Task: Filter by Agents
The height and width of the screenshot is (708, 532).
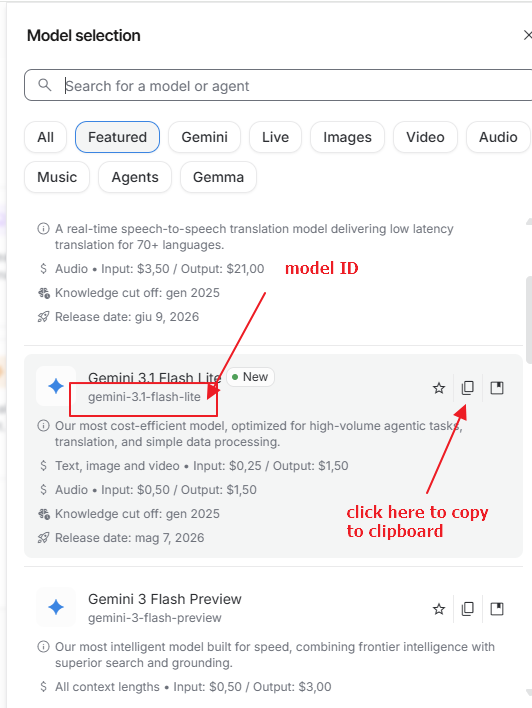Action: click(x=135, y=177)
